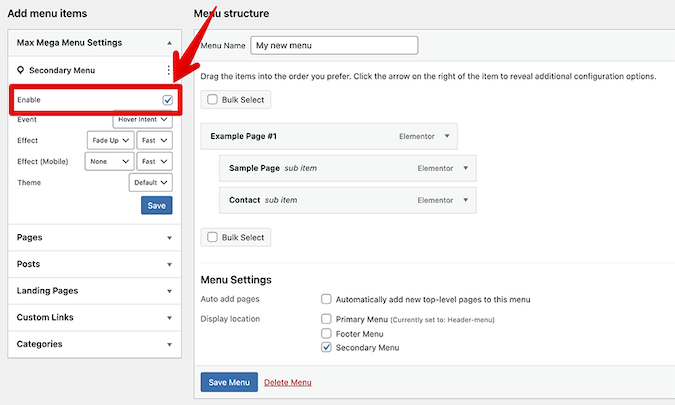Collapse the Max Mega Menu Settings panel arrow
Viewport: 675px width, 405px height.
(x=169, y=43)
